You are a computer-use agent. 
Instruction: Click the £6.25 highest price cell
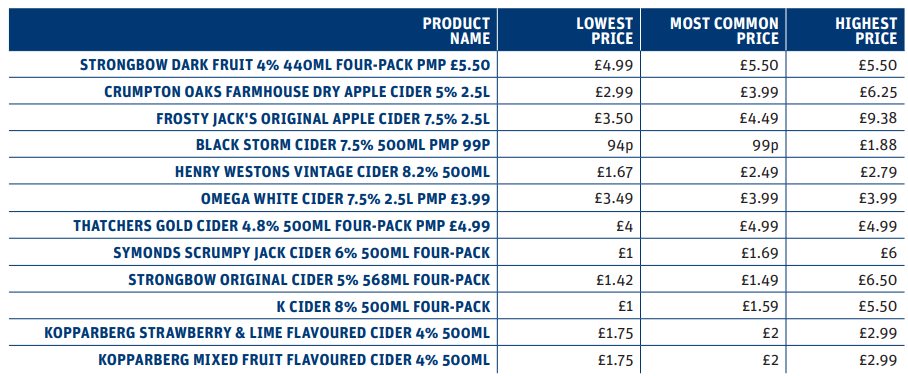[878, 92]
